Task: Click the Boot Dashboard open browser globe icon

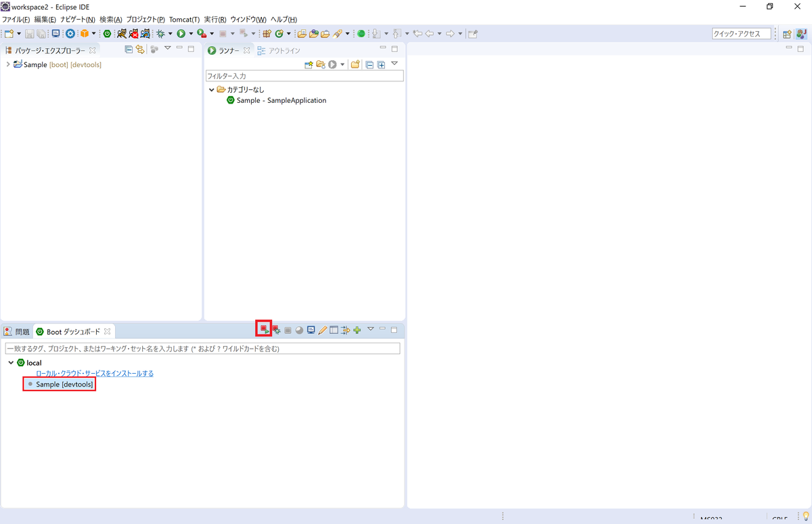Action: 299,330
